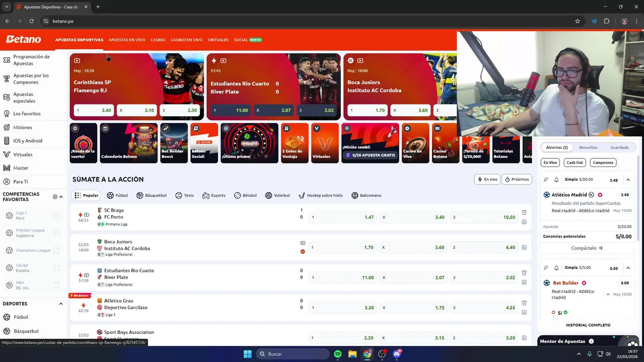
Task: Pick Deportivo Garcilaso odds 4.55
Action: pyautogui.click(x=485, y=308)
